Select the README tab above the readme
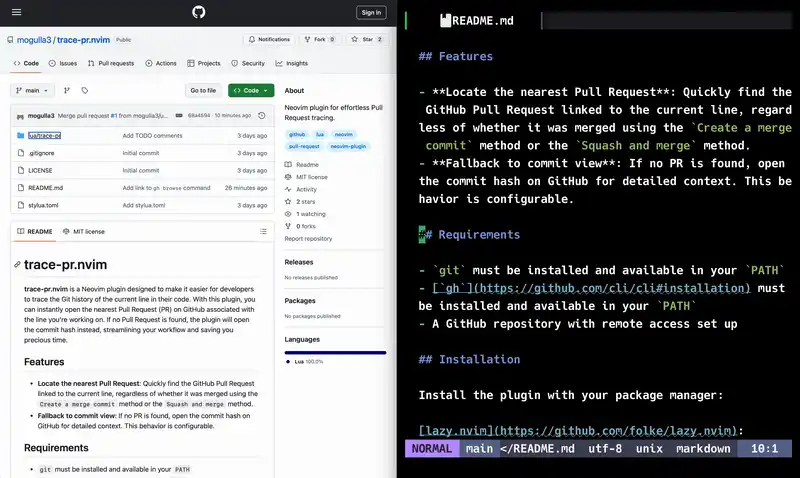 click(x=35, y=232)
